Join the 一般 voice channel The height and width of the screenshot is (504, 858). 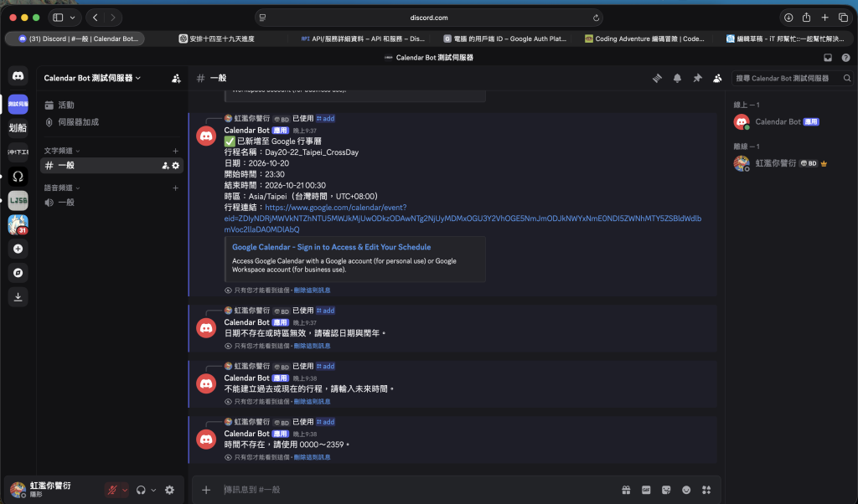111,203
